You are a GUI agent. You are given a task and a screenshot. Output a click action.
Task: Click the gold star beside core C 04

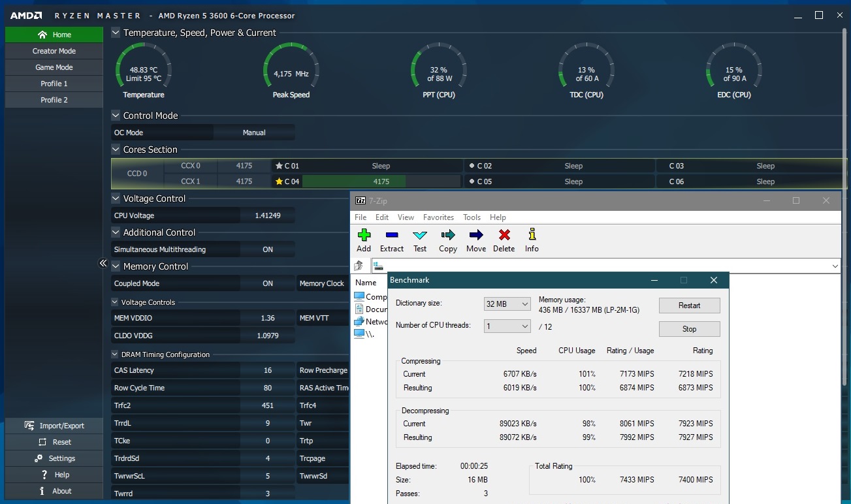[279, 181]
